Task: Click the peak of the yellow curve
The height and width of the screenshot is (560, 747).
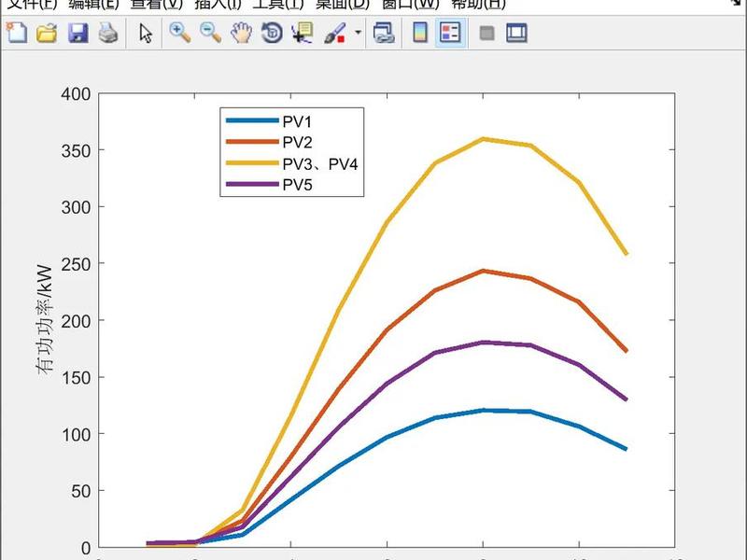Action: (x=483, y=139)
